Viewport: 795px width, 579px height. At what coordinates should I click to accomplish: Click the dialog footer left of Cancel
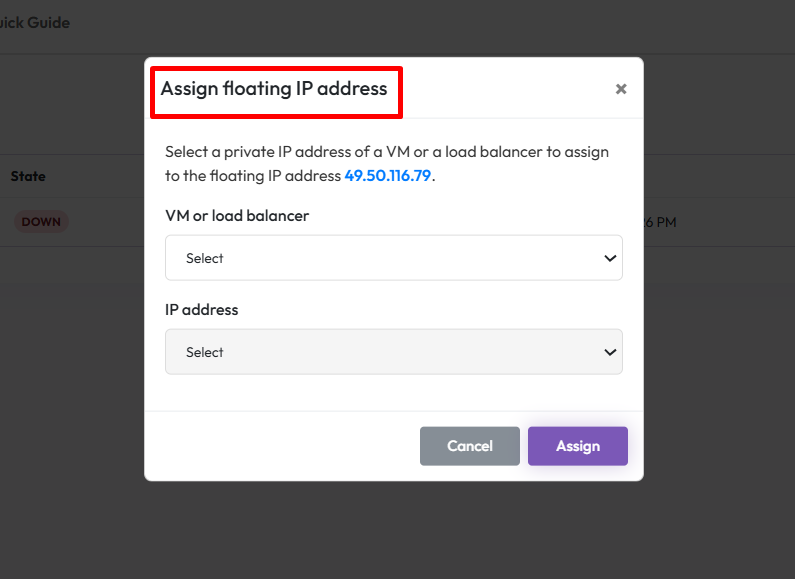pyautogui.click(x=282, y=446)
